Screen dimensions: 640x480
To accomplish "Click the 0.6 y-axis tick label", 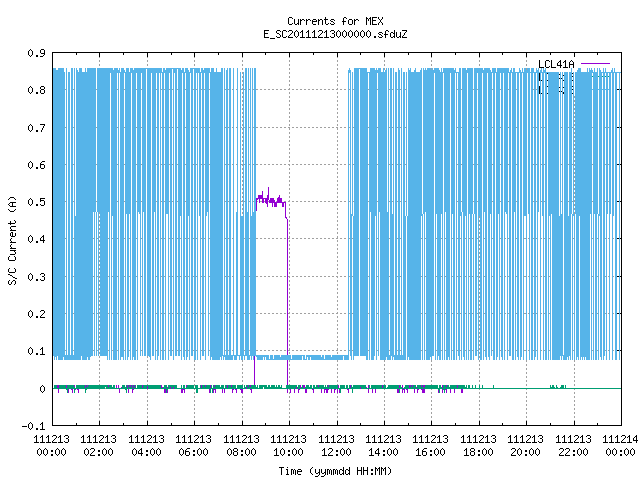I will point(36,165).
